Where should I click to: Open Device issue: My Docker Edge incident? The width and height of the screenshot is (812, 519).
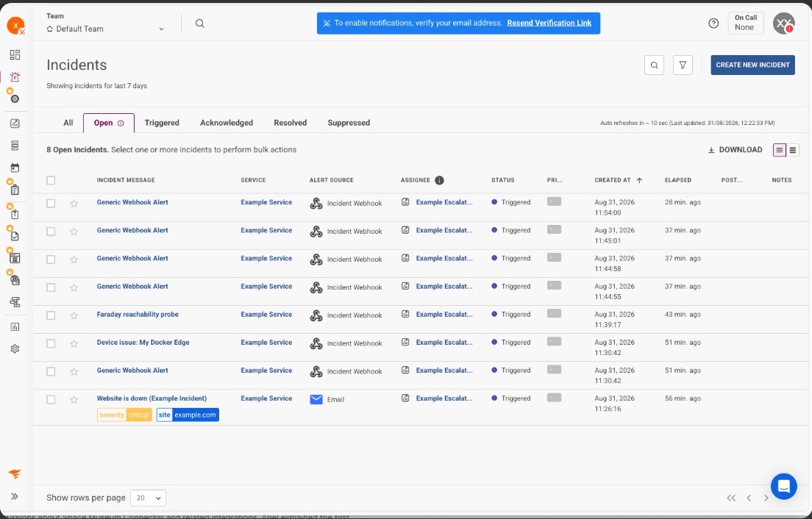pyautogui.click(x=143, y=342)
